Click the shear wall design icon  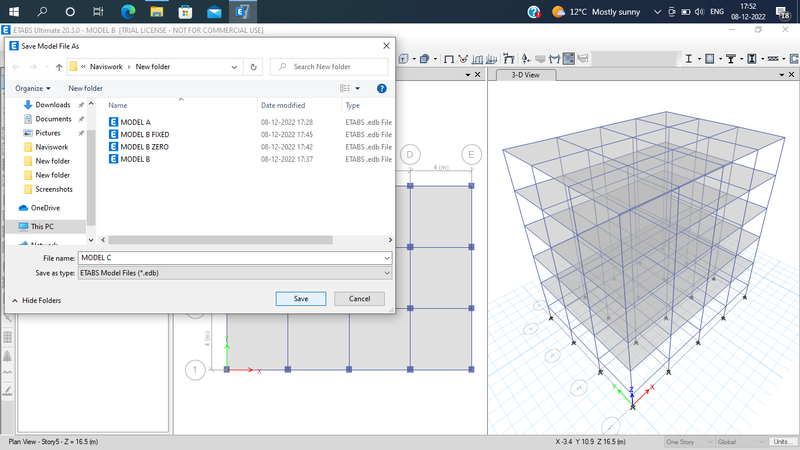click(x=794, y=59)
